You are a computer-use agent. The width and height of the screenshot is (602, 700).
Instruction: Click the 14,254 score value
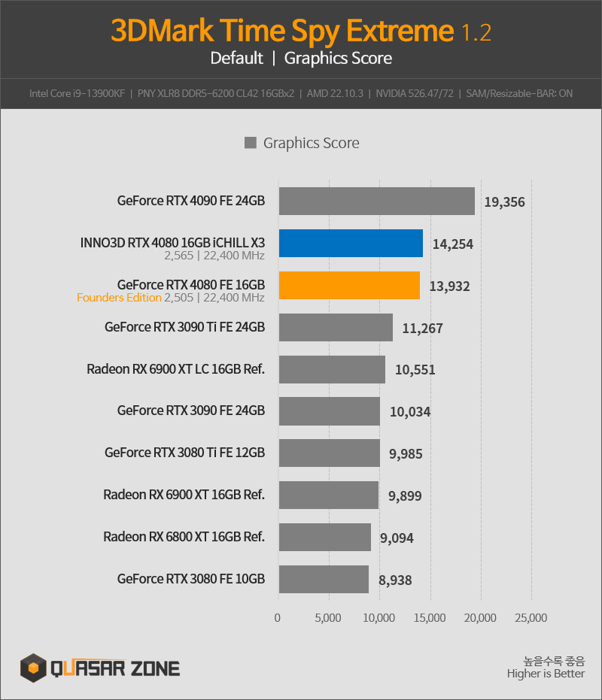tap(453, 244)
